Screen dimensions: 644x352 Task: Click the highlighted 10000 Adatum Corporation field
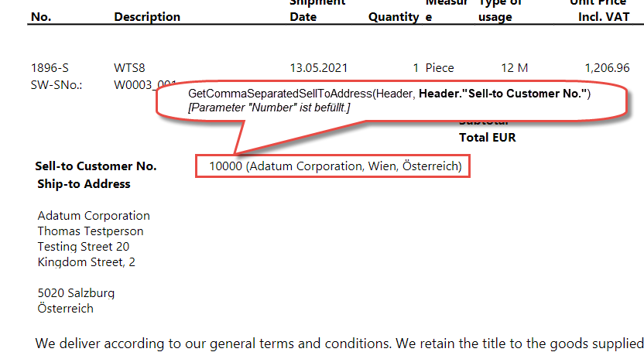[333, 166]
